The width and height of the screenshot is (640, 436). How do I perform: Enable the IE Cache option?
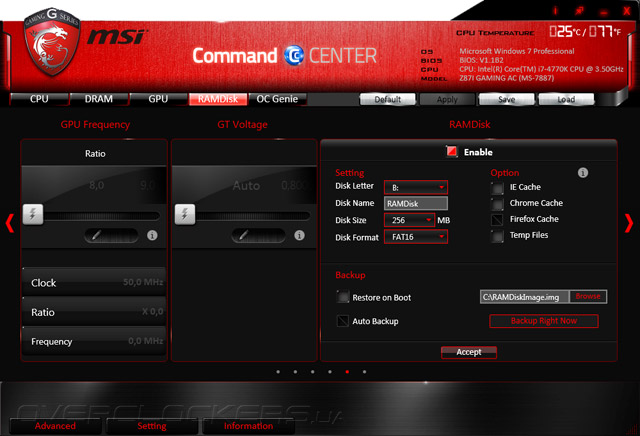(497, 188)
